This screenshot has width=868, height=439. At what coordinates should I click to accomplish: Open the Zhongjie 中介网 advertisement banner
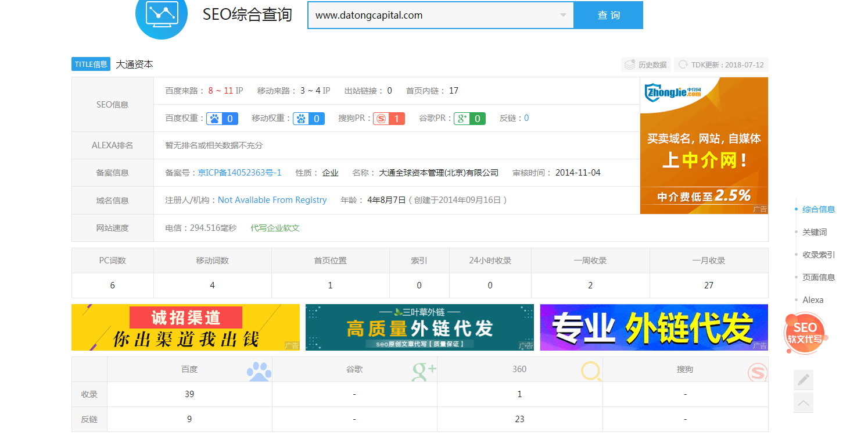704,145
